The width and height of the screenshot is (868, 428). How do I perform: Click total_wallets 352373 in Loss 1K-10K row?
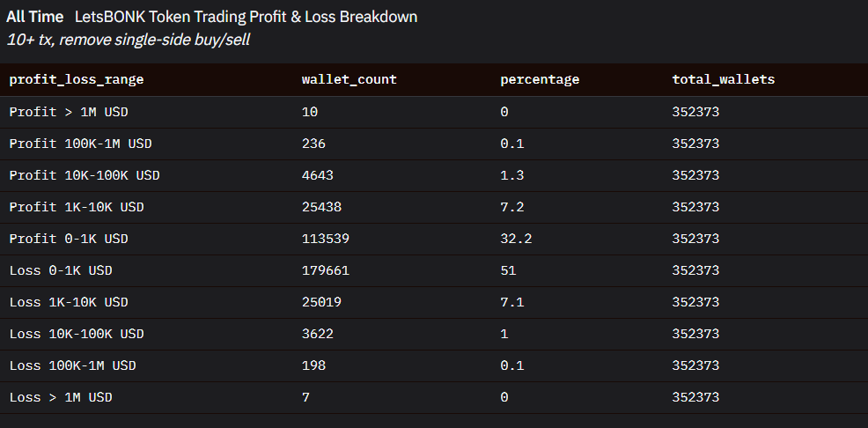tap(695, 302)
